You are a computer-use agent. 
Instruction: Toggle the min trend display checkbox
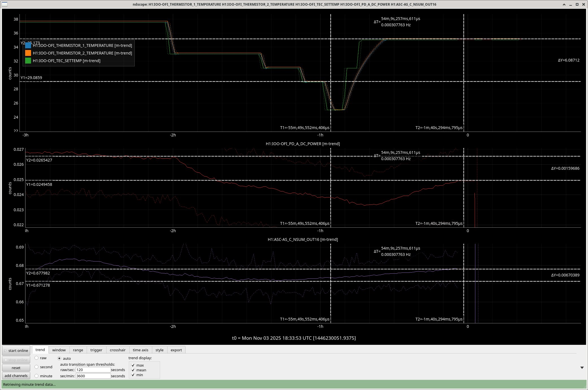[x=133, y=375]
